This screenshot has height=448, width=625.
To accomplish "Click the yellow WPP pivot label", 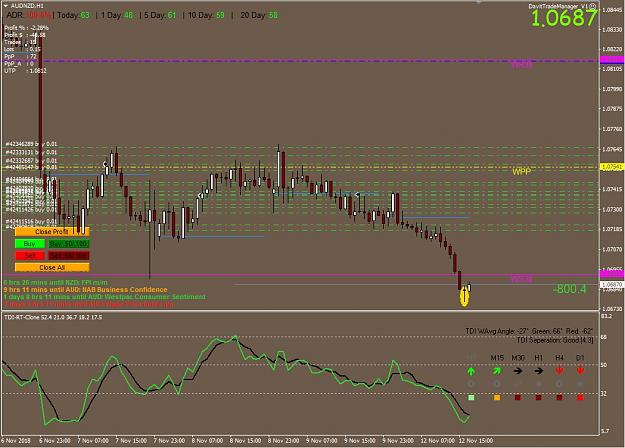I will coord(521,172).
